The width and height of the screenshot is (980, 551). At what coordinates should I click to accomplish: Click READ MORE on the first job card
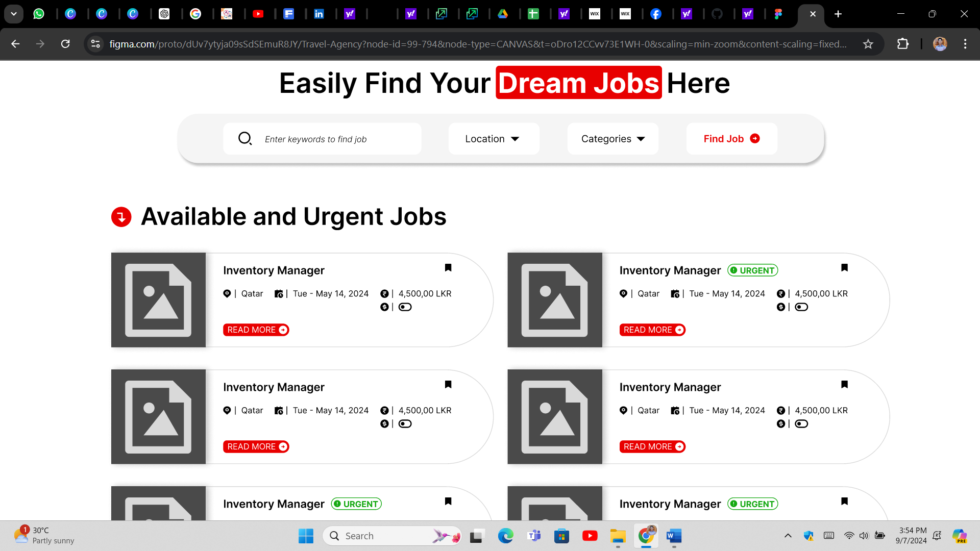256,330
